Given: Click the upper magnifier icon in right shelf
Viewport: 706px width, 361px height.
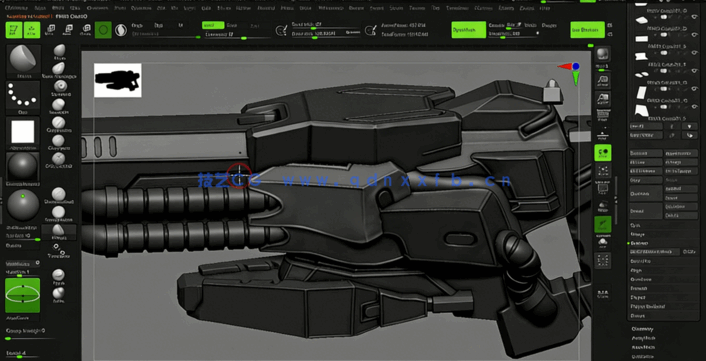Looking at the screenshot, I should [x=602, y=82].
